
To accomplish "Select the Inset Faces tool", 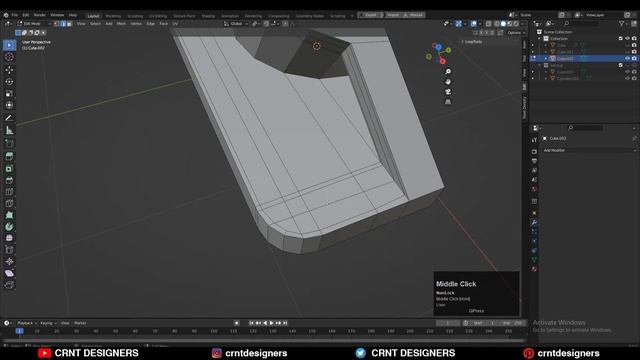I will 9,168.
